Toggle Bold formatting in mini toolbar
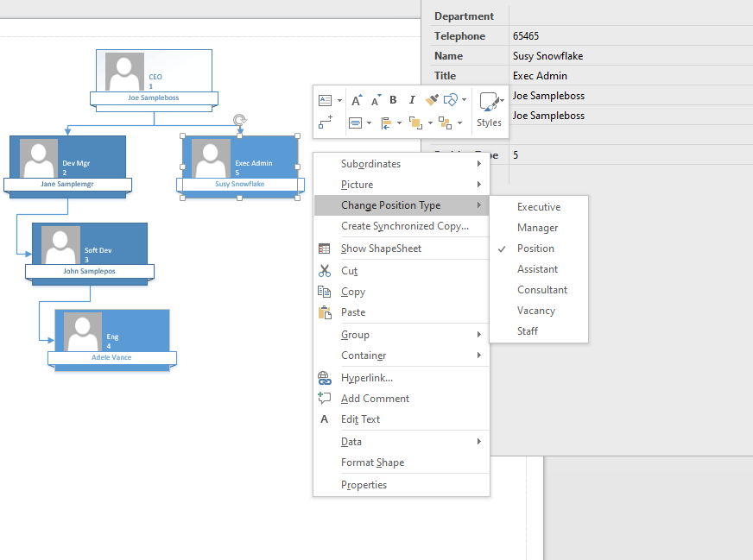753x560 pixels. [x=393, y=100]
